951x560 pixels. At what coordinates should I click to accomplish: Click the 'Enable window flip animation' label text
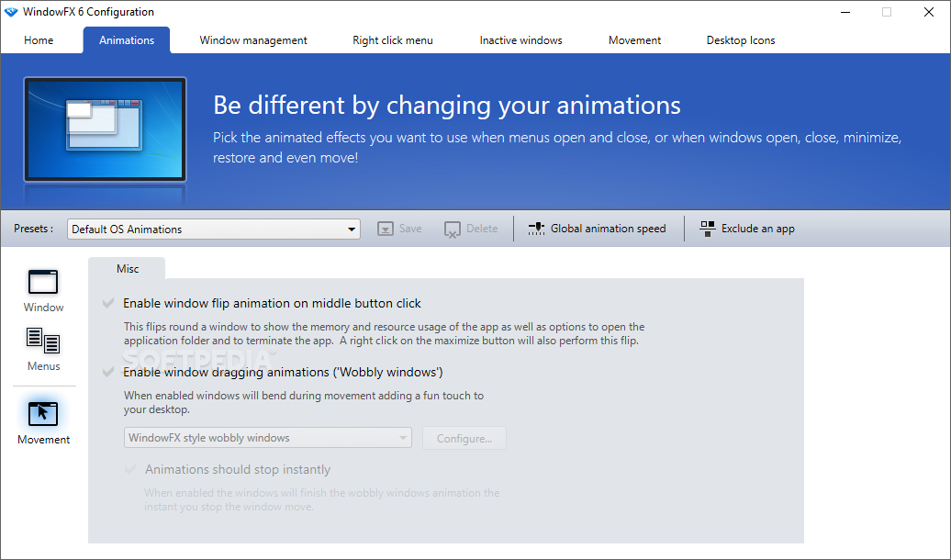(x=272, y=303)
